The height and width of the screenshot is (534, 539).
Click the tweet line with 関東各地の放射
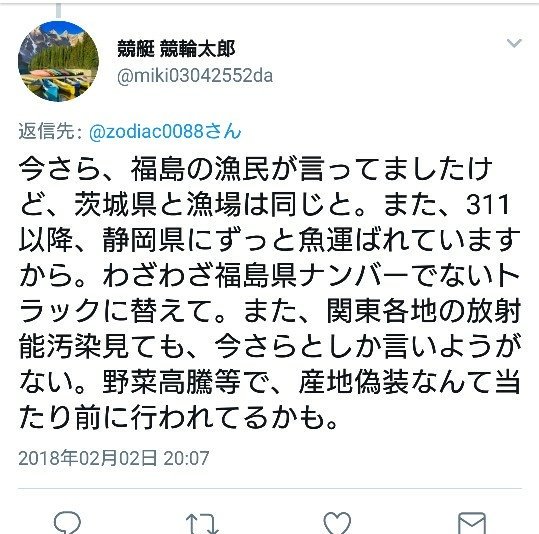270,311
